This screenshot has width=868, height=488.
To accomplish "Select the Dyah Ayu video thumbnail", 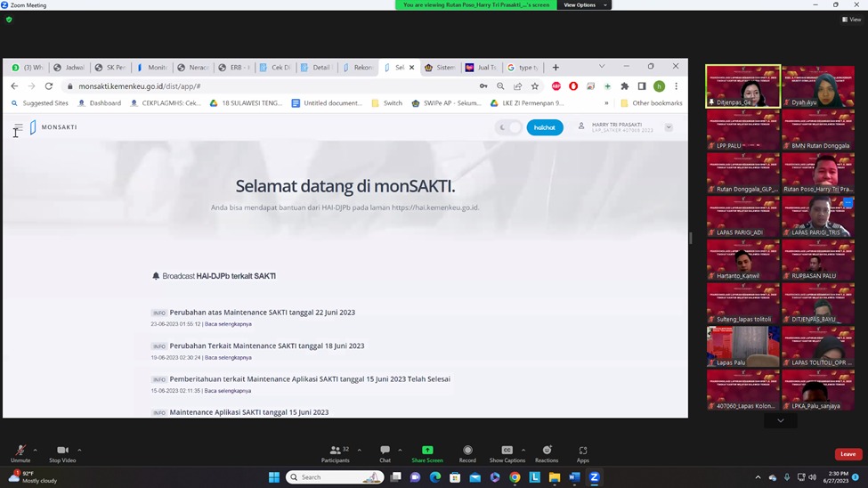I will click(x=818, y=86).
